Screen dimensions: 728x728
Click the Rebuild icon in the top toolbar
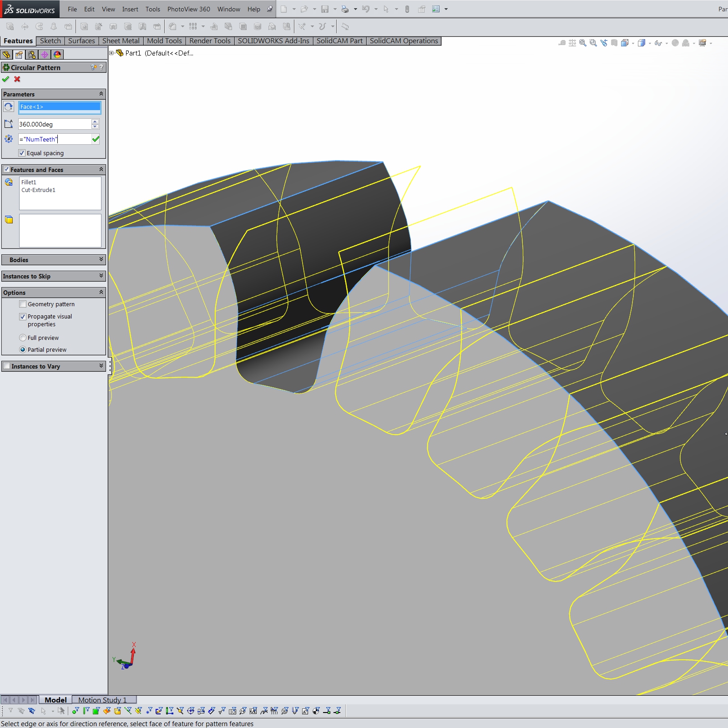(x=407, y=9)
